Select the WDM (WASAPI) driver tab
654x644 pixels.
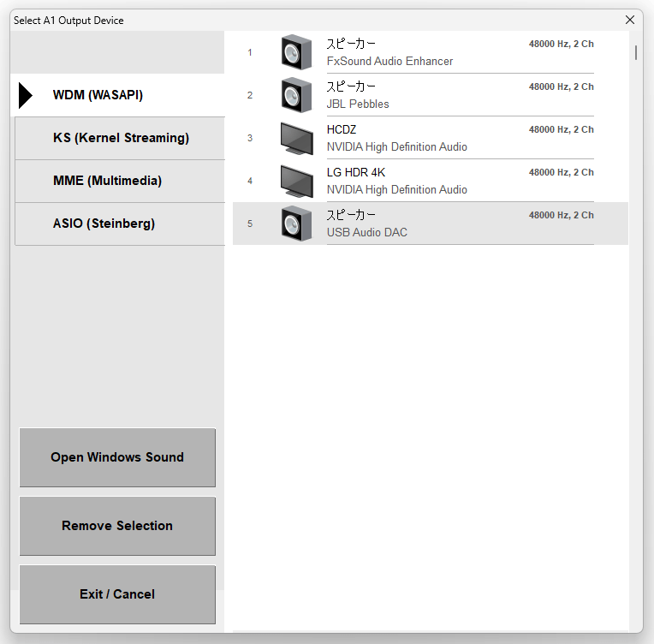(117, 95)
